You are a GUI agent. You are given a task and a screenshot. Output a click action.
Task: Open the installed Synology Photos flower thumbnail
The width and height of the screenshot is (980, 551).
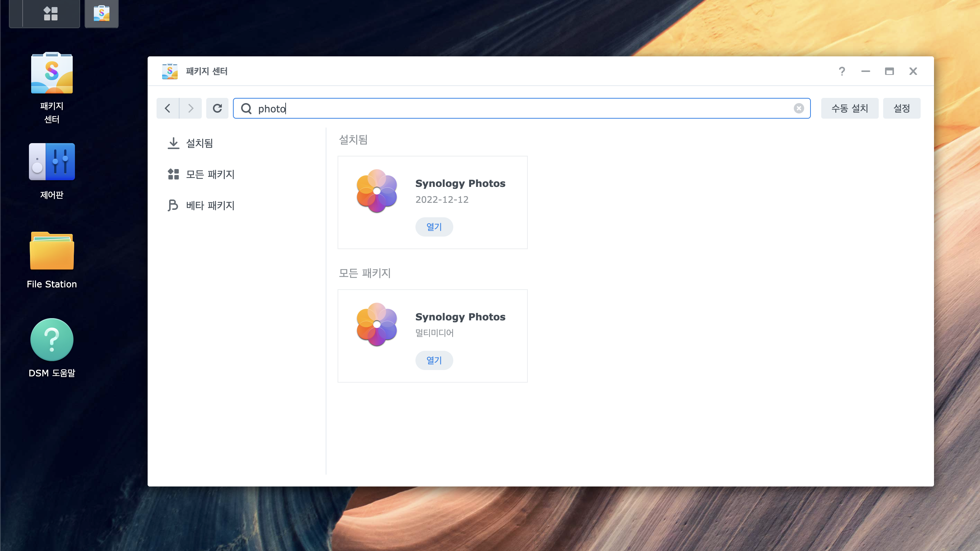[x=376, y=191]
